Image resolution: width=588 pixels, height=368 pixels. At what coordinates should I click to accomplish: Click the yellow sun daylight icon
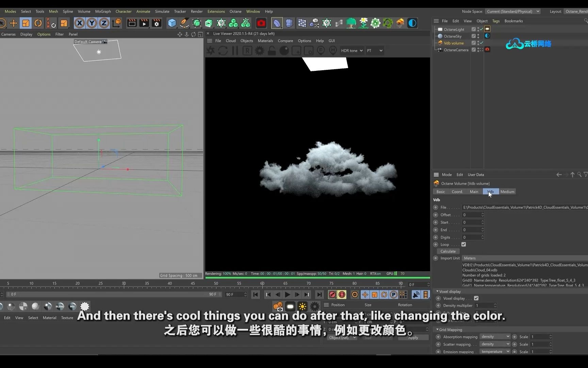[303, 306]
